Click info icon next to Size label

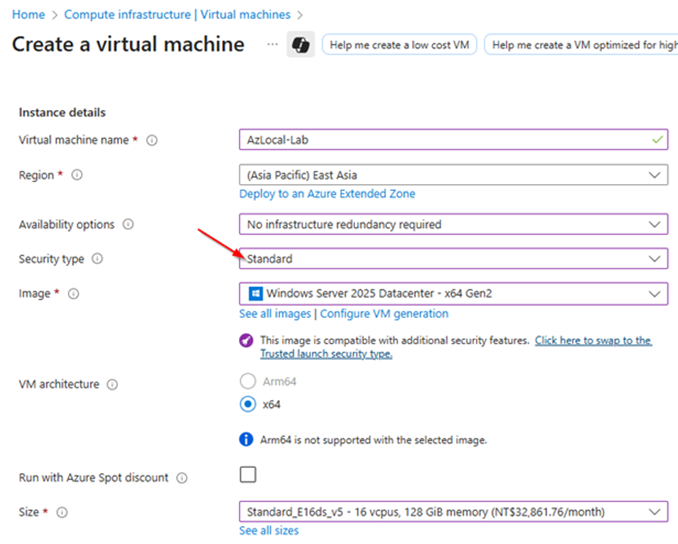(x=62, y=513)
